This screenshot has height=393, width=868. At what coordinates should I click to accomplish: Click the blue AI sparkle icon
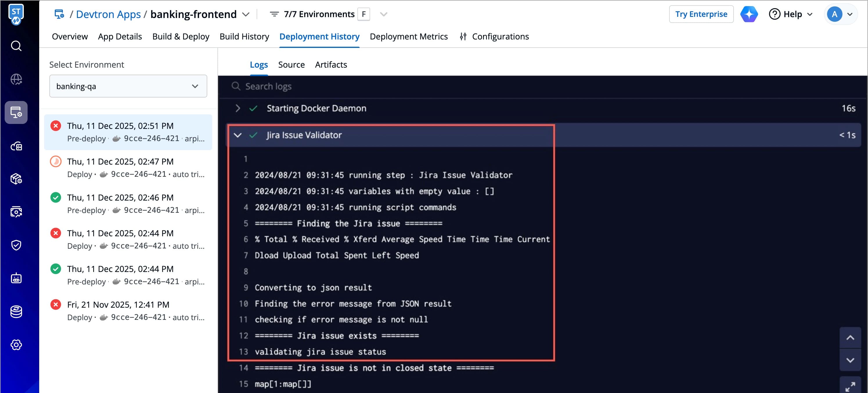(x=749, y=14)
